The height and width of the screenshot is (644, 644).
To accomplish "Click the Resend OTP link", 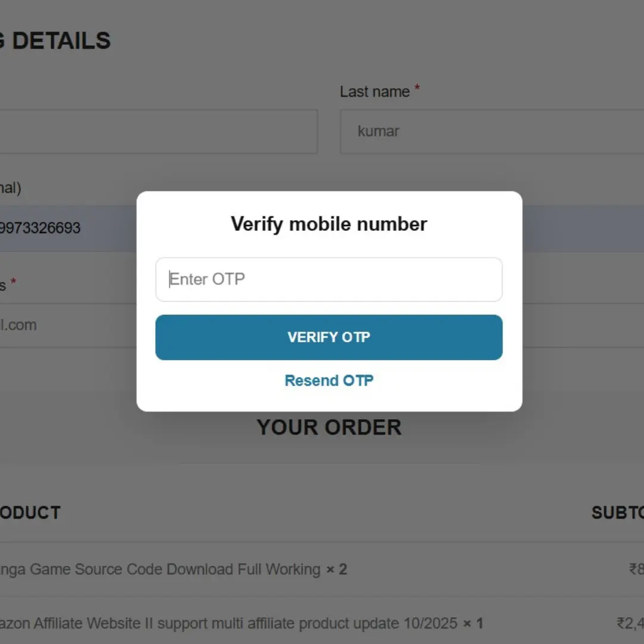I will (x=329, y=380).
